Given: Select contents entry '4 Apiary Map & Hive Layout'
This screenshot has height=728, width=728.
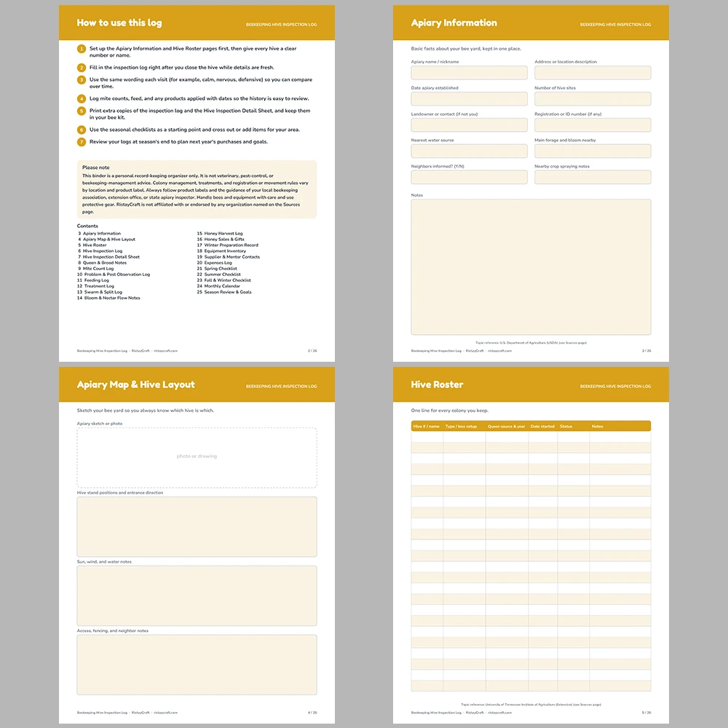Looking at the screenshot, I should (x=106, y=240).
